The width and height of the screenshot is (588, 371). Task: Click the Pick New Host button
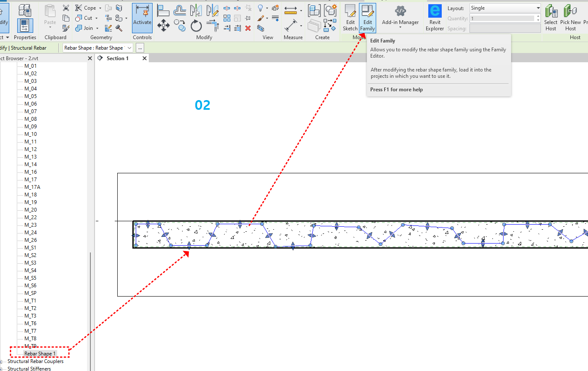[x=570, y=18]
